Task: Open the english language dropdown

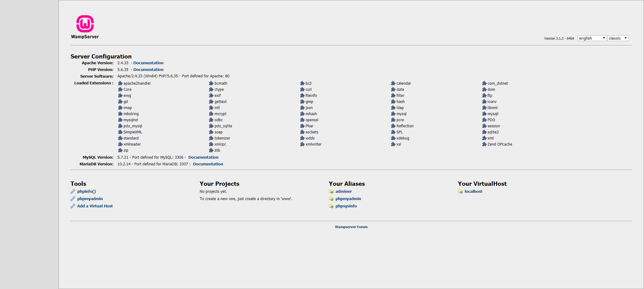Action: click(x=592, y=38)
